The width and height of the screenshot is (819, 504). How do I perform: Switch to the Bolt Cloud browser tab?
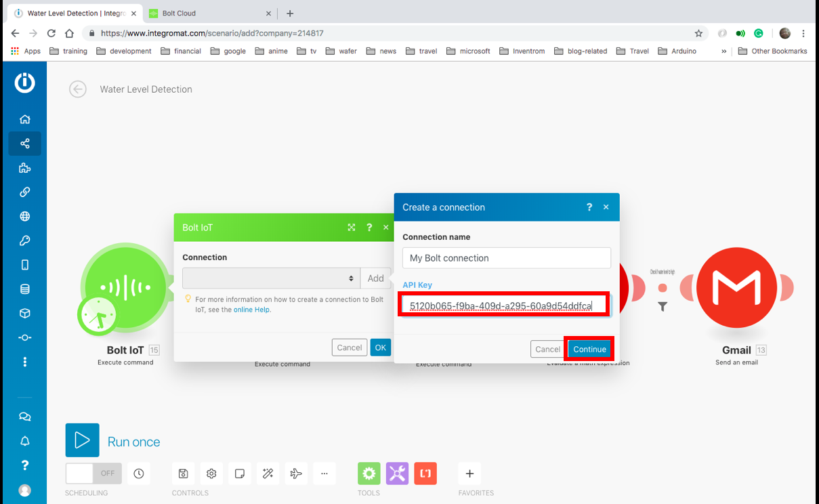(x=209, y=14)
